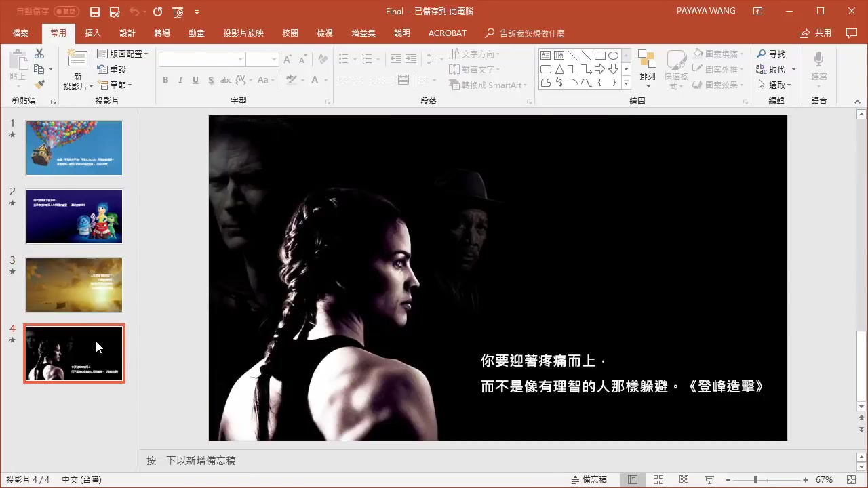This screenshot has height=488, width=868.
Task: Select the right block arrow shape
Action: pyautogui.click(x=600, y=69)
